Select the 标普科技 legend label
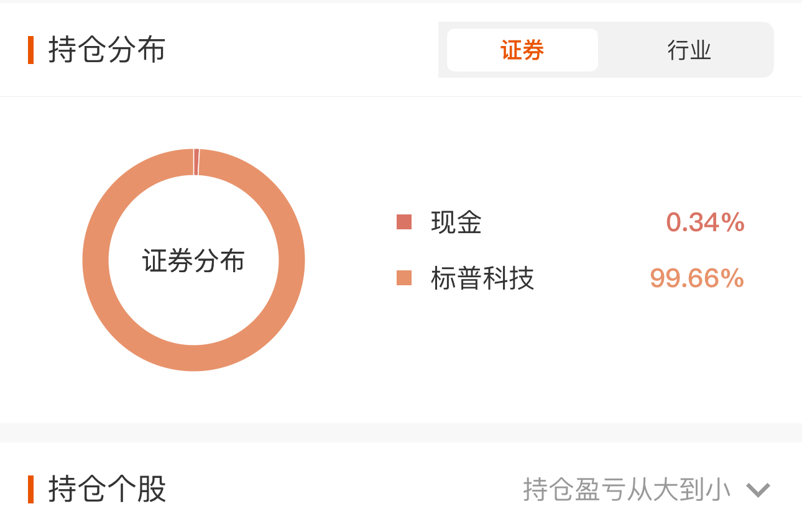 482,278
